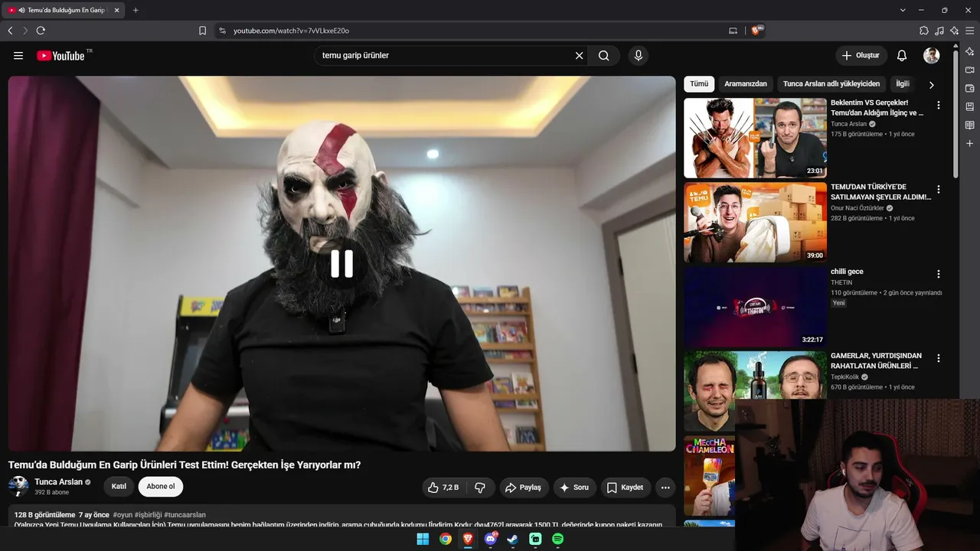Open more actions under the video
This screenshot has width=980, height=551.
click(665, 487)
